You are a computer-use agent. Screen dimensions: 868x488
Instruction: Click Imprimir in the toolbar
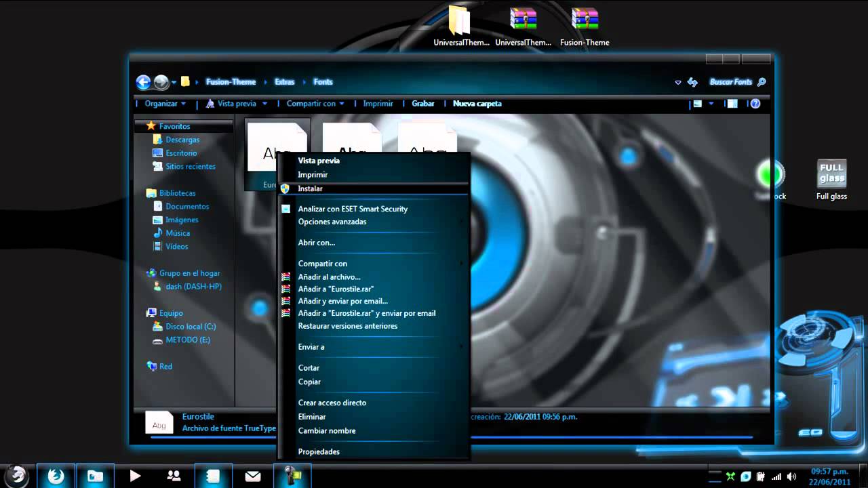tap(378, 104)
